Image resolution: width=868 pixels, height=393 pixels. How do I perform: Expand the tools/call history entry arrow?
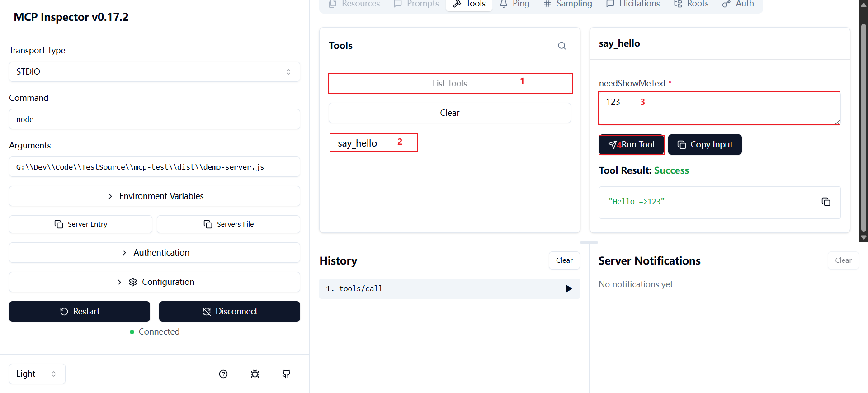569,289
